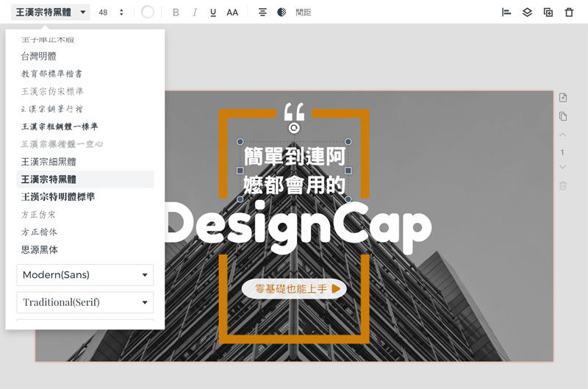Open the 間距 spacing settings

click(x=303, y=13)
